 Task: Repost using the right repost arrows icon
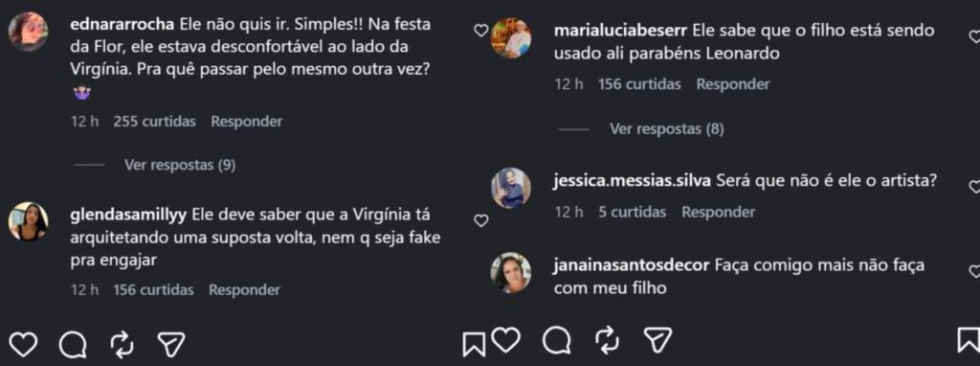click(606, 341)
